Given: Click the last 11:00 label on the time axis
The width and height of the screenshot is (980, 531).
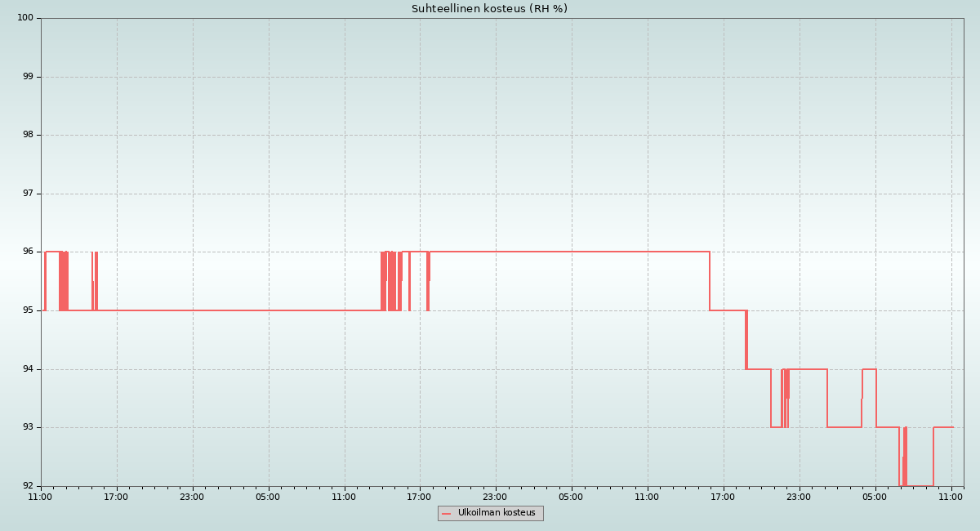Looking at the screenshot, I should (951, 497).
